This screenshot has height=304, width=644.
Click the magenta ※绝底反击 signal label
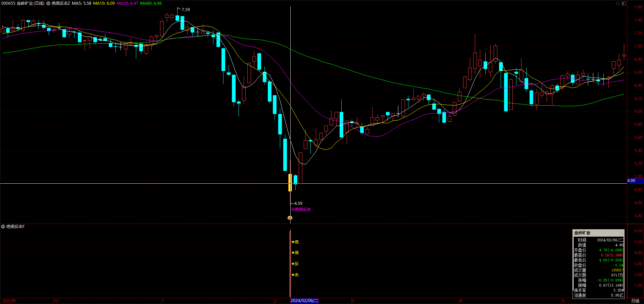(x=301, y=209)
